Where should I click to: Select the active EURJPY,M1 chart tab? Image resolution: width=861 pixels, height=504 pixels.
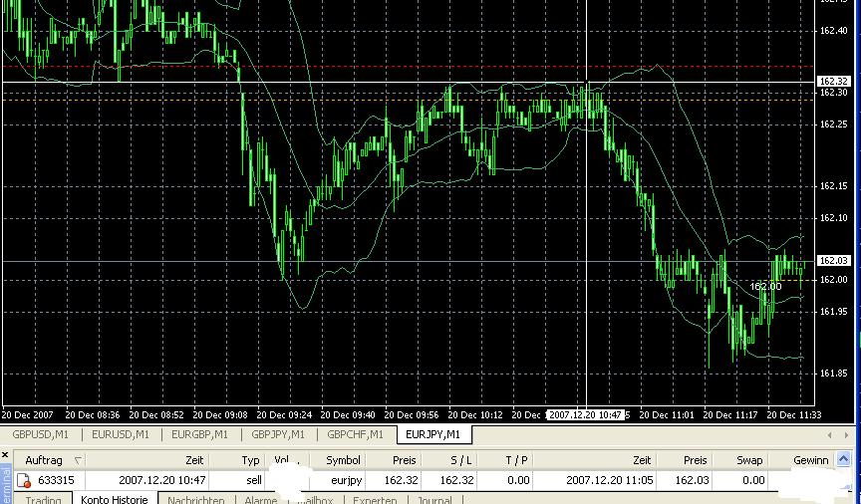tap(432, 435)
